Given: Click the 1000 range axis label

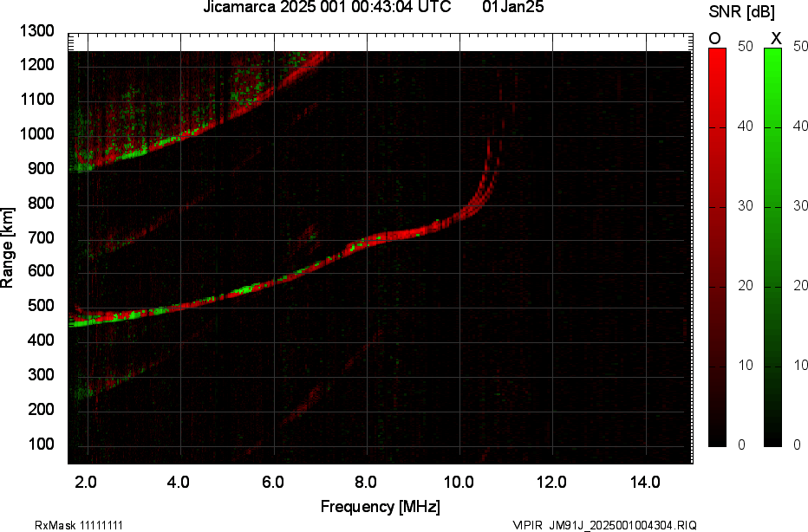Looking at the screenshot, I should pos(36,134).
